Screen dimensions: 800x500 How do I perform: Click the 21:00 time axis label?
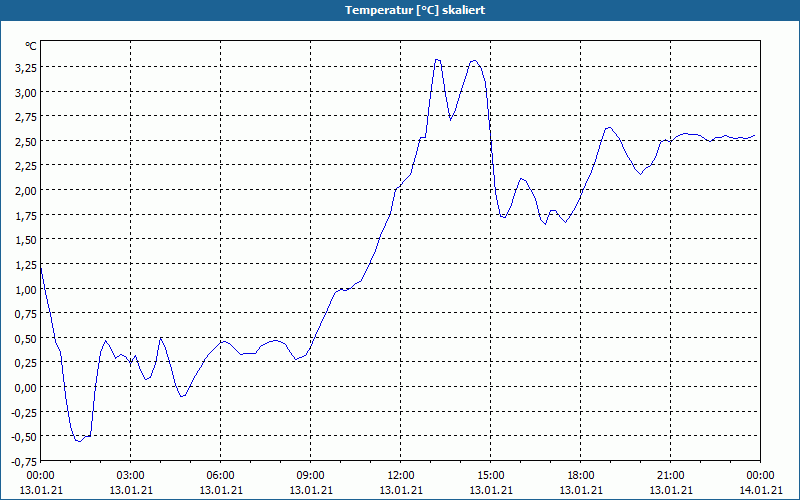pos(670,476)
